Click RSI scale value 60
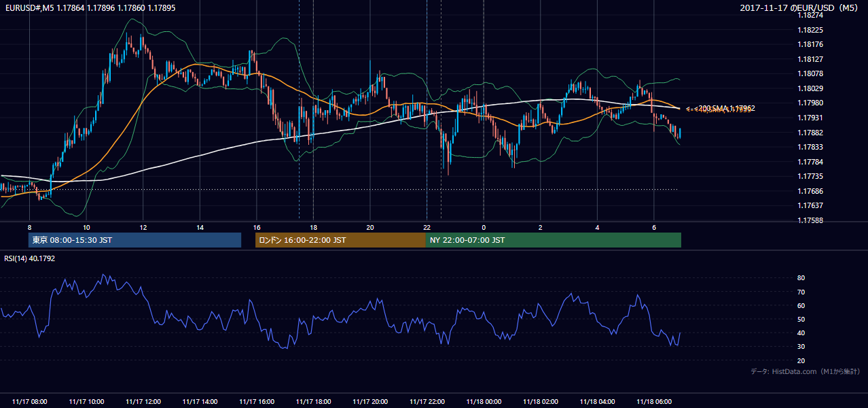The width and height of the screenshot is (868, 408). (x=801, y=305)
